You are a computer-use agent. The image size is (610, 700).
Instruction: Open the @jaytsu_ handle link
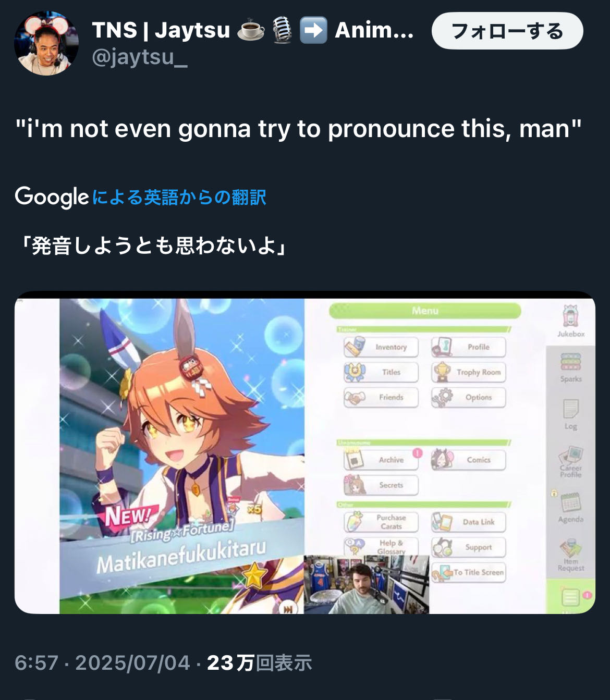[140, 57]
